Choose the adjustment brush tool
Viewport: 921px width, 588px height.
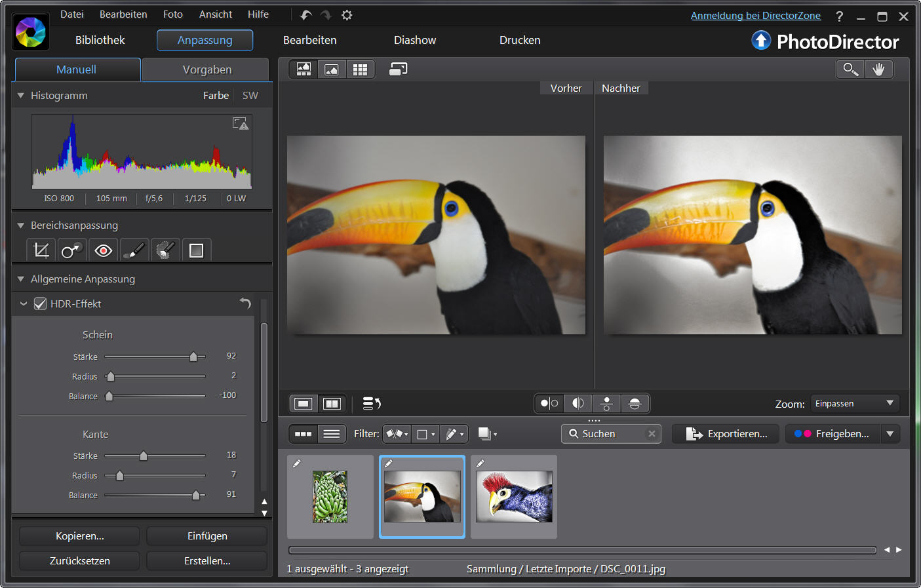click(x=134, y=250)
